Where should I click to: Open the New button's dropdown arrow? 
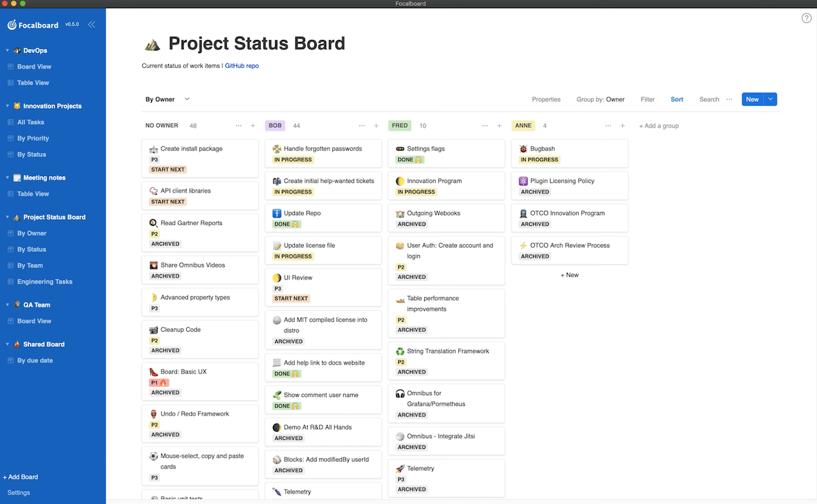tap(771, 99)
